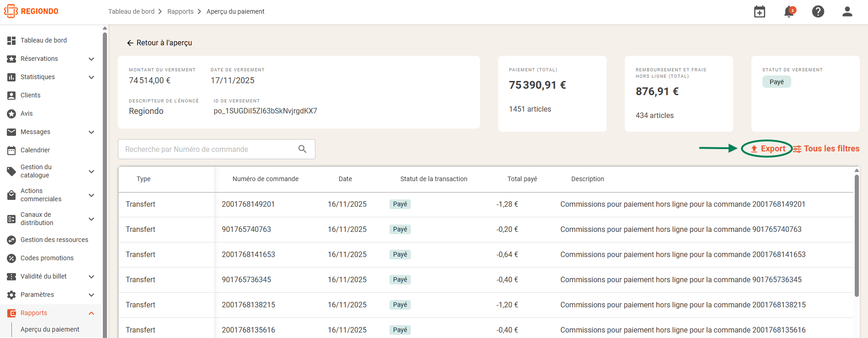
Task: Click order number 2001768149201 cell
Action: coord(248,204)
